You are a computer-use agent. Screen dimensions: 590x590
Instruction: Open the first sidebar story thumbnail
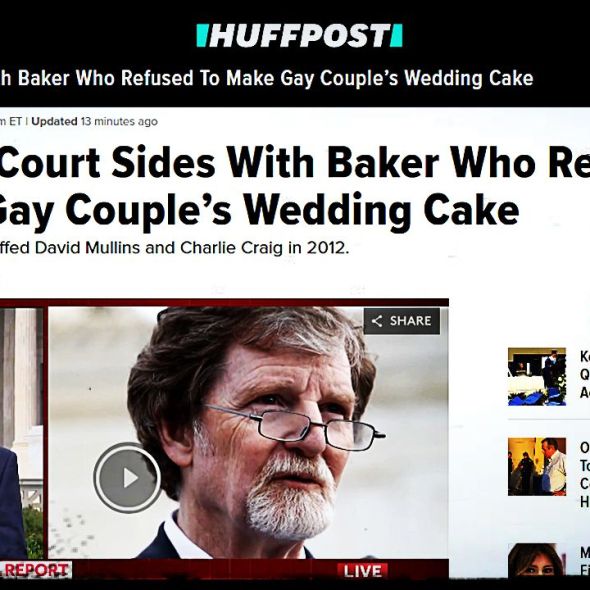click(x=537, y=376)
